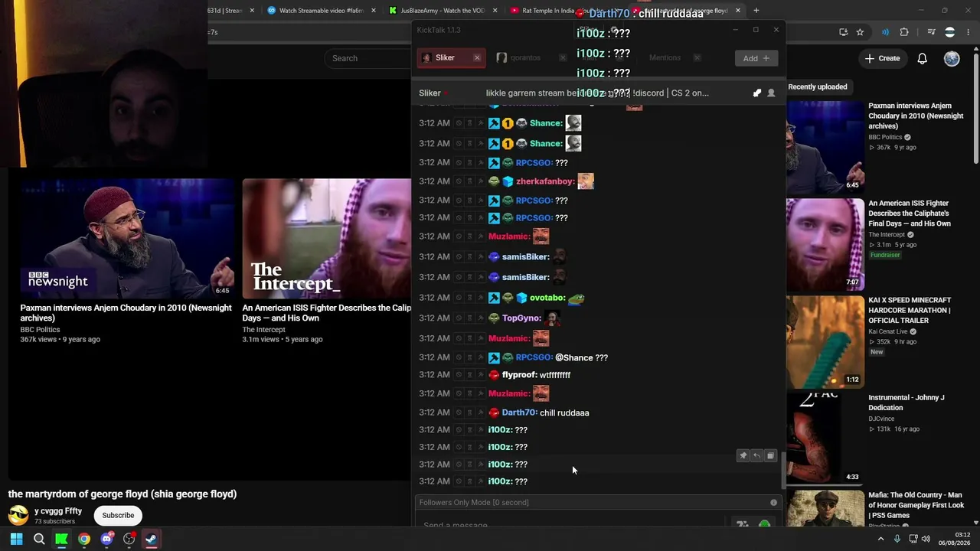Click the install app icon in address bar

tap(843, 32)
